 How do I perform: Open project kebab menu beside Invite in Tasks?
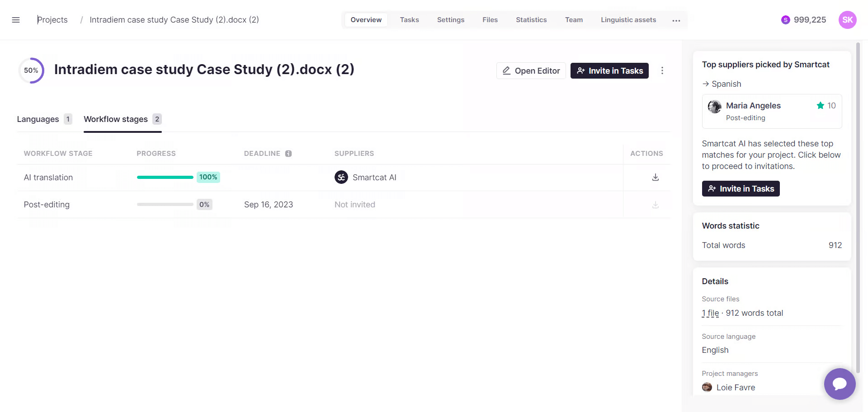[x=662, y=70]
